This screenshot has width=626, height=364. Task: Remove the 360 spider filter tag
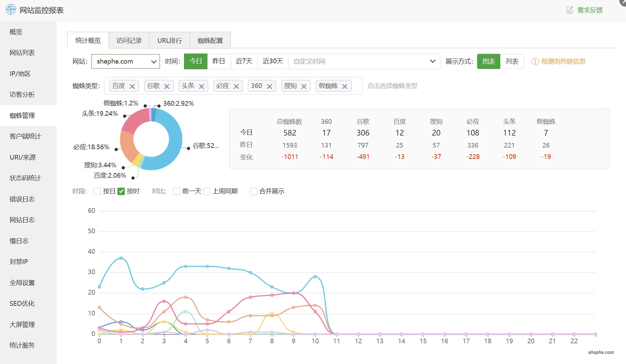coord(269,86)
